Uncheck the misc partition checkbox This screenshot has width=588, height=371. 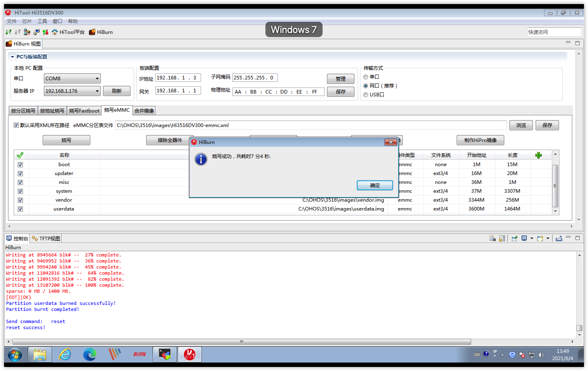(20, 182)
